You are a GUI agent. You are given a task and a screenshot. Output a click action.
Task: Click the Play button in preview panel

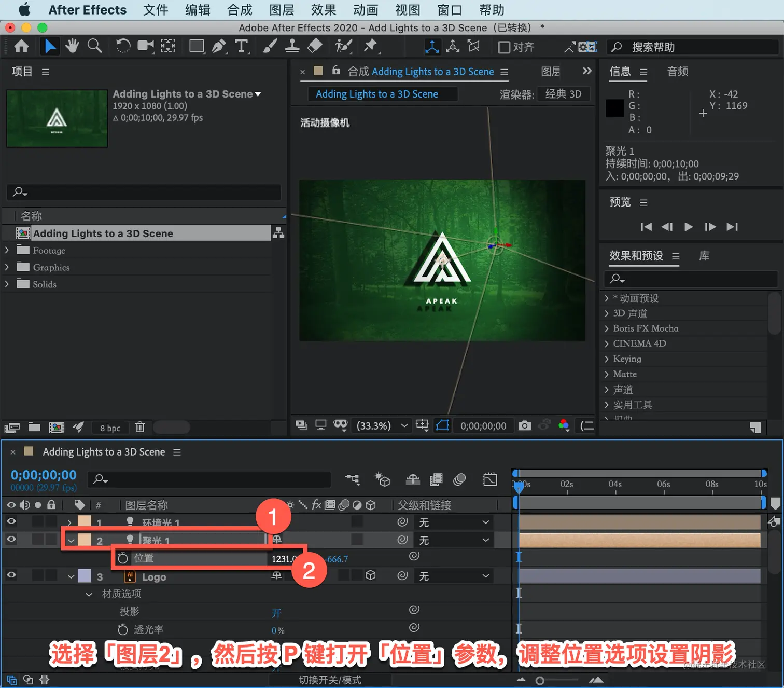pyautogui.click(x=689, y=227)
